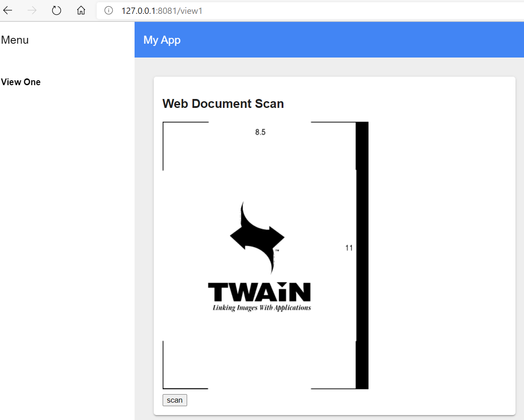Click the grayed-out forward navigation icon
The image size is (524, 420).
32,10
